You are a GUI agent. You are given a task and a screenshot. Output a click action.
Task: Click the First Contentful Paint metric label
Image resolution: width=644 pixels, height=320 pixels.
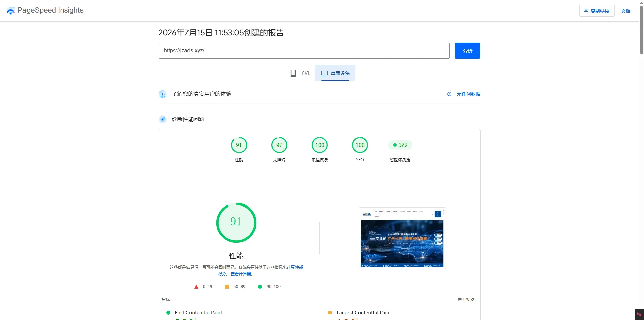tap(199, 313)
